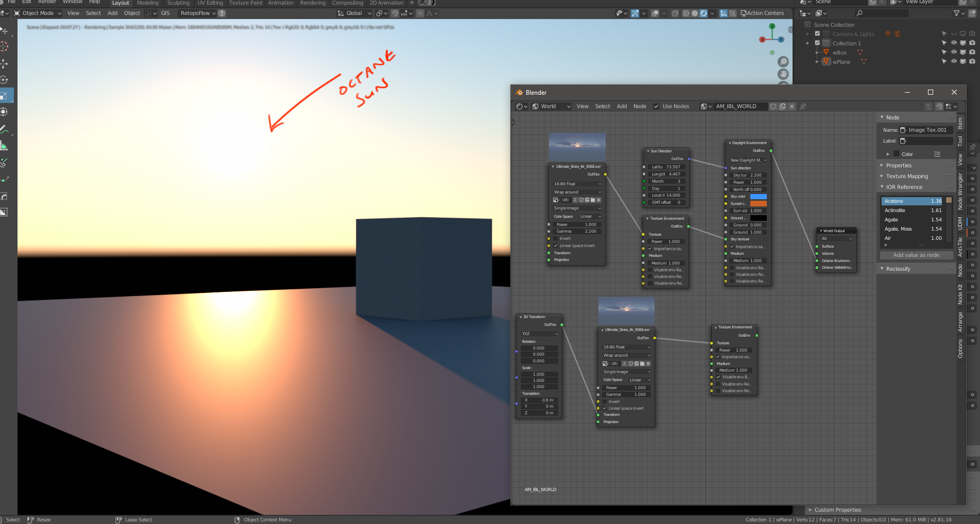Duplicate the AM_IBL_WORLD world datablock
Viewport: 980px width, 524px height.
(783, 107)
